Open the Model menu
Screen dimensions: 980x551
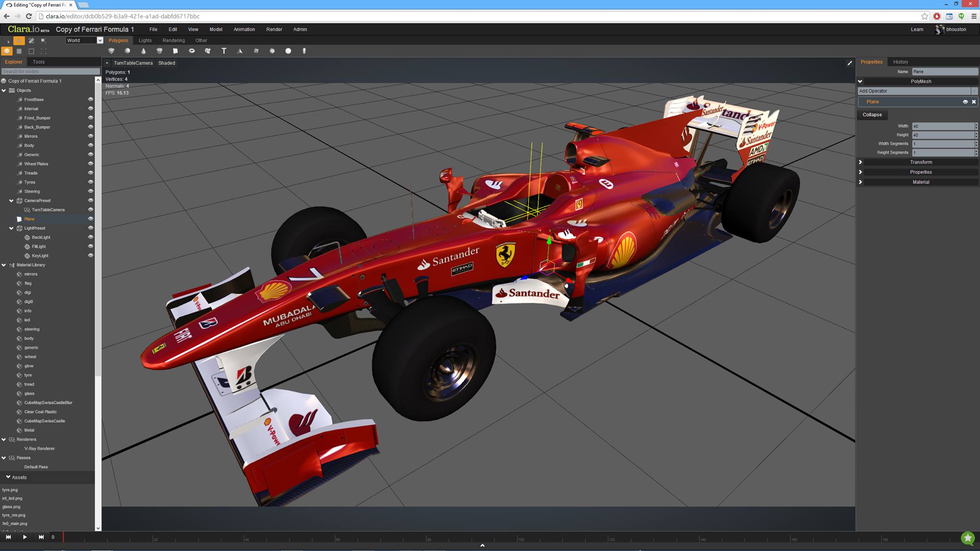click(x=215, y=29)
